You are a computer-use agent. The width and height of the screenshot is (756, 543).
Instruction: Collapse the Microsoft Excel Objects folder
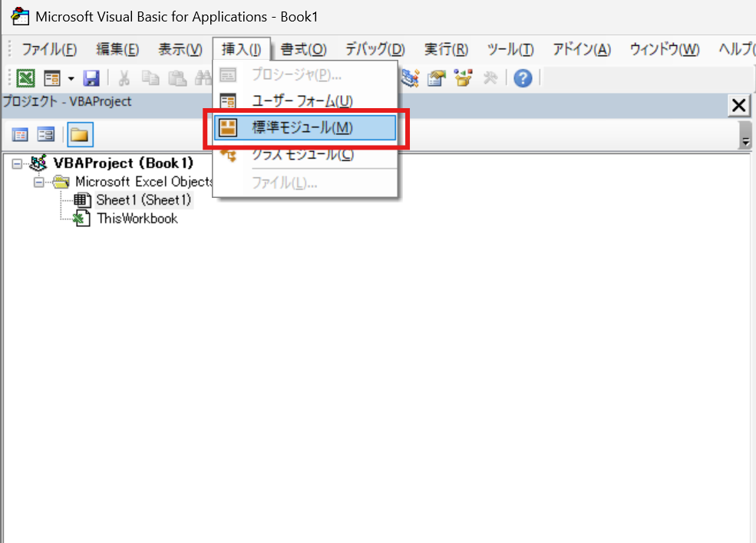(x=38, y=182)
